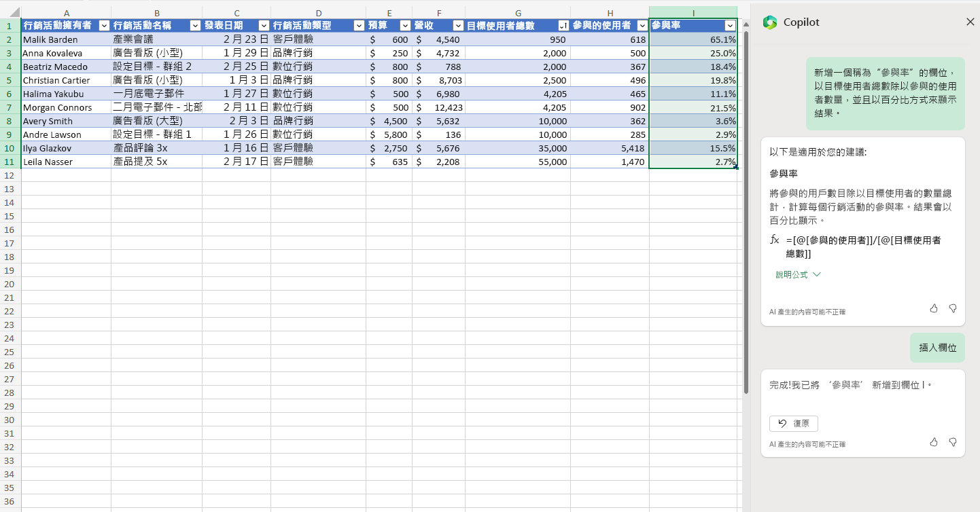Click the suggested formula text in Copilot
Image resolution: width=980 pixels, height=512 pixels.
pos(863,246)
